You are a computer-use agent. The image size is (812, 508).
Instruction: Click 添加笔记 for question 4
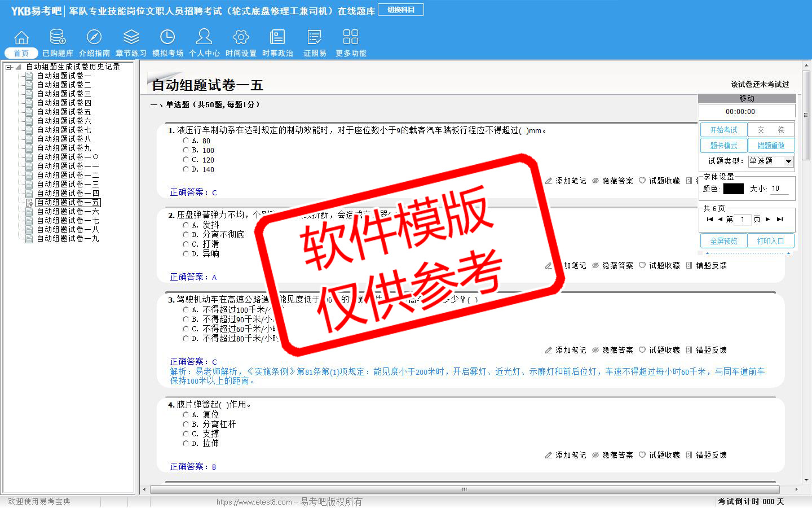click(566, 455)
